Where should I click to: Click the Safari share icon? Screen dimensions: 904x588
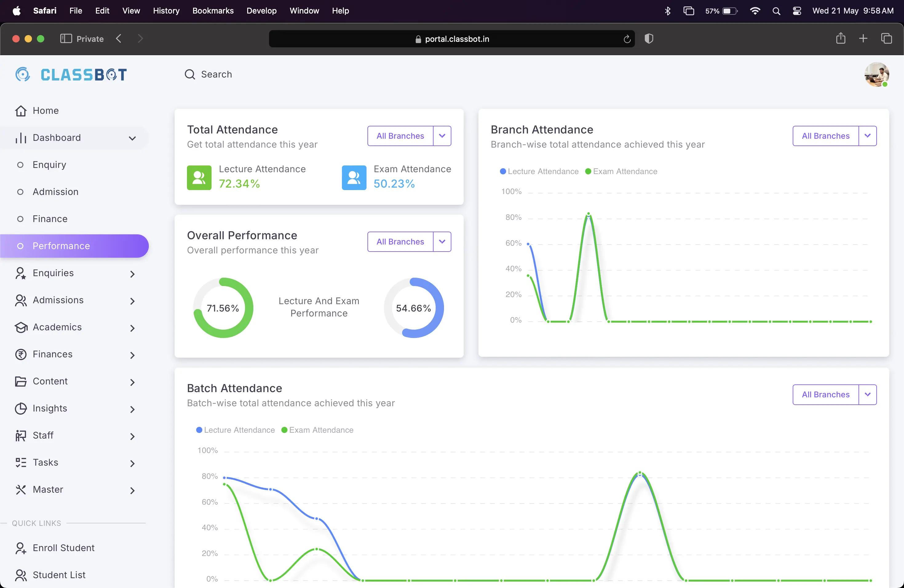841,38
